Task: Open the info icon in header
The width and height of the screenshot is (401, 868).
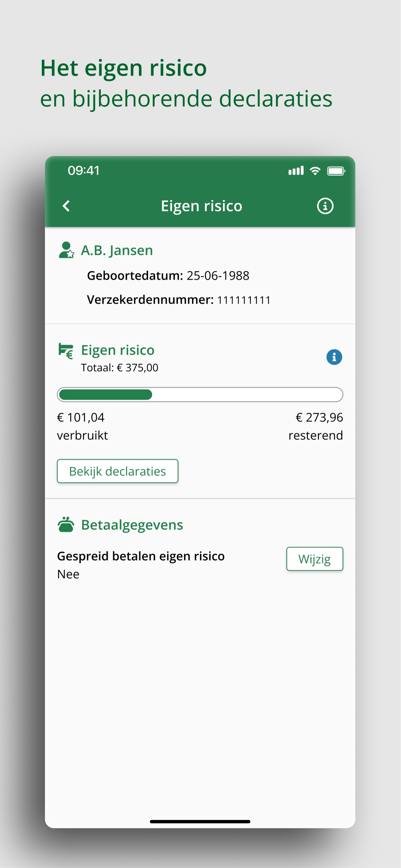Action: [325, 206]
